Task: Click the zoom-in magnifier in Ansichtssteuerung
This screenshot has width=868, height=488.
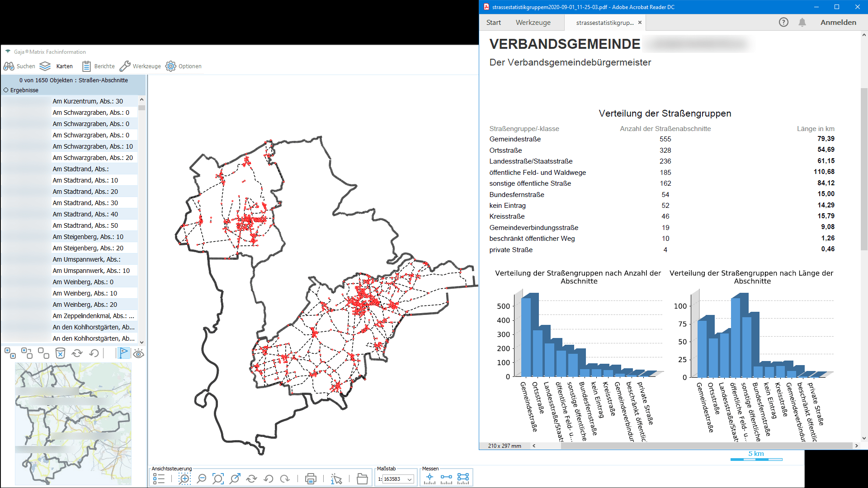Action: coord(184,479)
